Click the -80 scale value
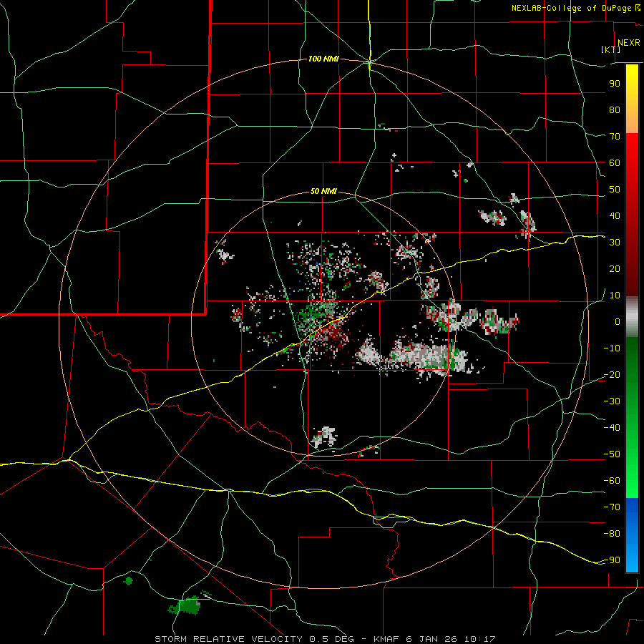The width and height of the screenshot is (644, 644). point(612,534)
